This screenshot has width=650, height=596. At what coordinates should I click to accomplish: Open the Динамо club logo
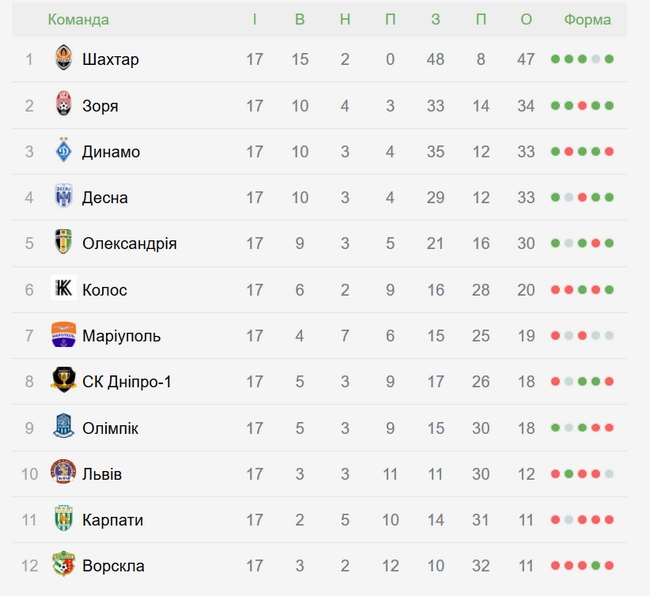[x=64, y=151]
